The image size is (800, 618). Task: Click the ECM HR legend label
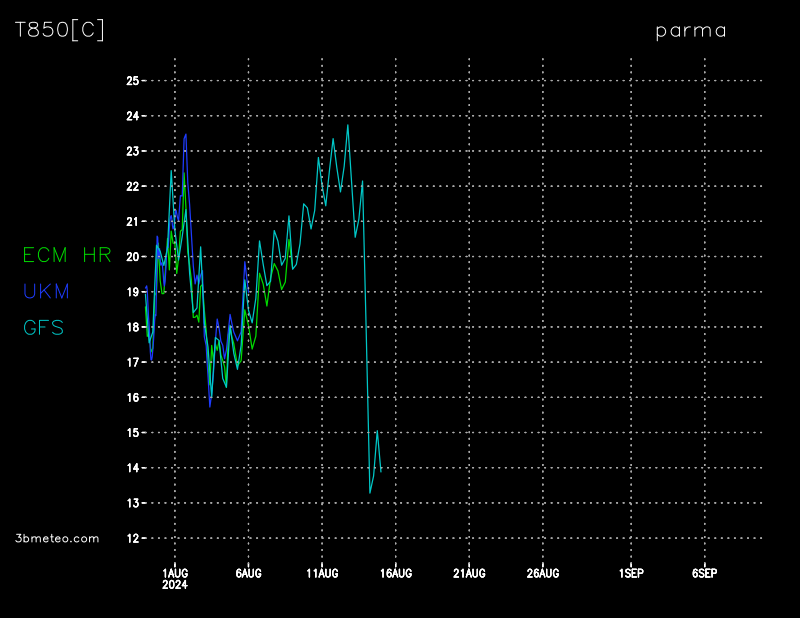67,255
